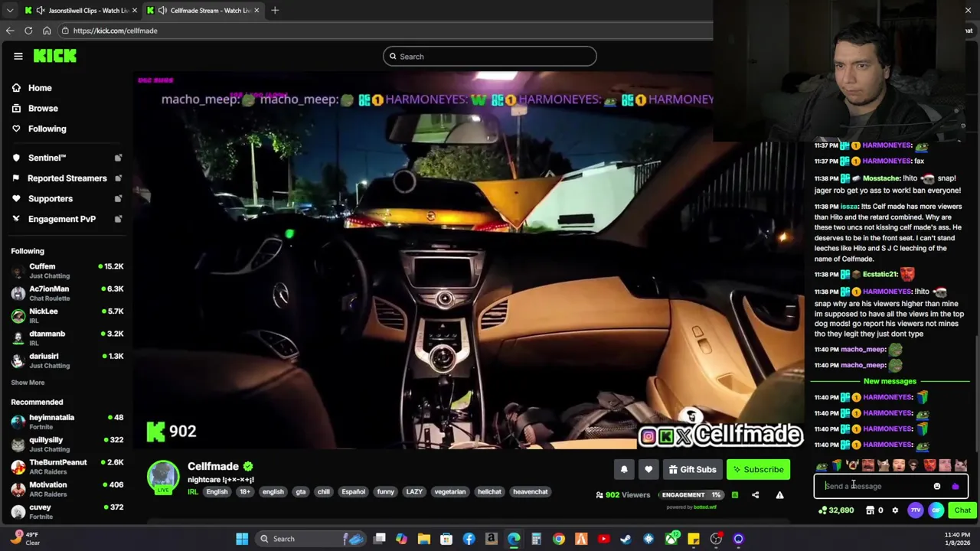Screen dimensions: 980x551
Task: Open TheBurntPeanut in the Recommended list
Action: tap(67, 467)
